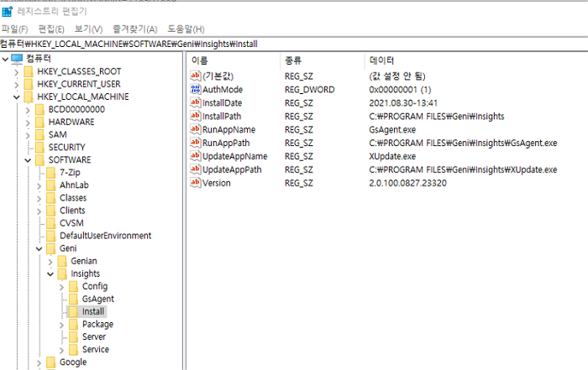Click the 이름 column header
Image resolution: width=588 pixels, height=370 pixels.
coord(200,61)
